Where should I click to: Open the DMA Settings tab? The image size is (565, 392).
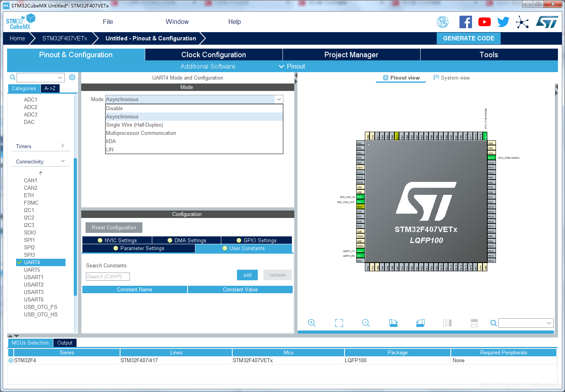[186, 240]
